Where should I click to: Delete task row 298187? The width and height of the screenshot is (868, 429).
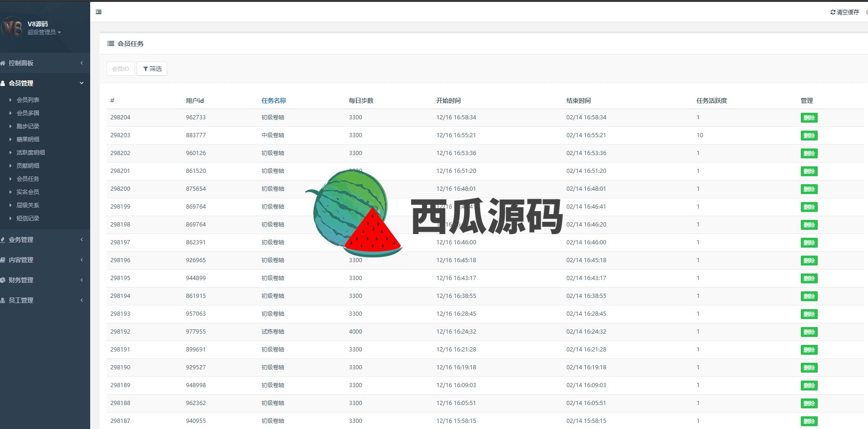pos(809,421)
